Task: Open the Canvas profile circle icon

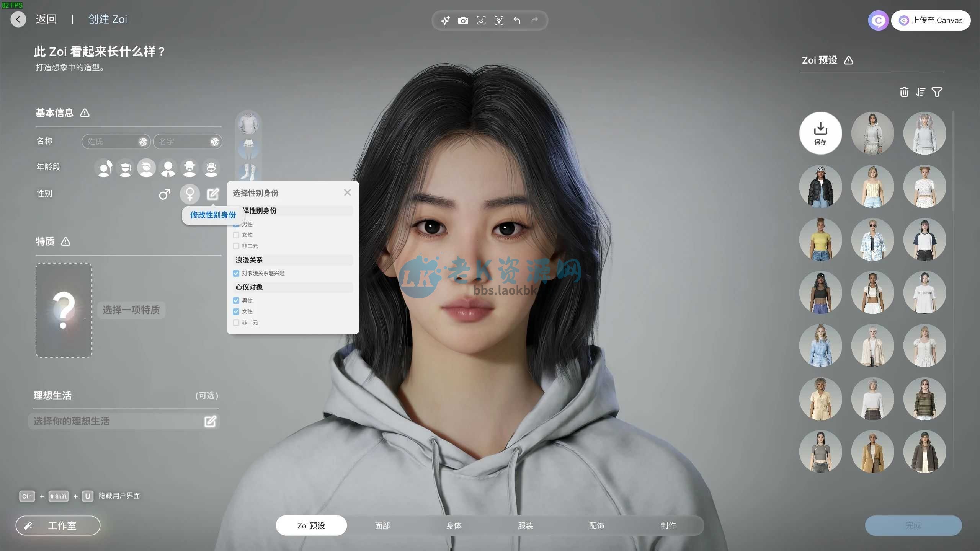Action: point(878,20)
